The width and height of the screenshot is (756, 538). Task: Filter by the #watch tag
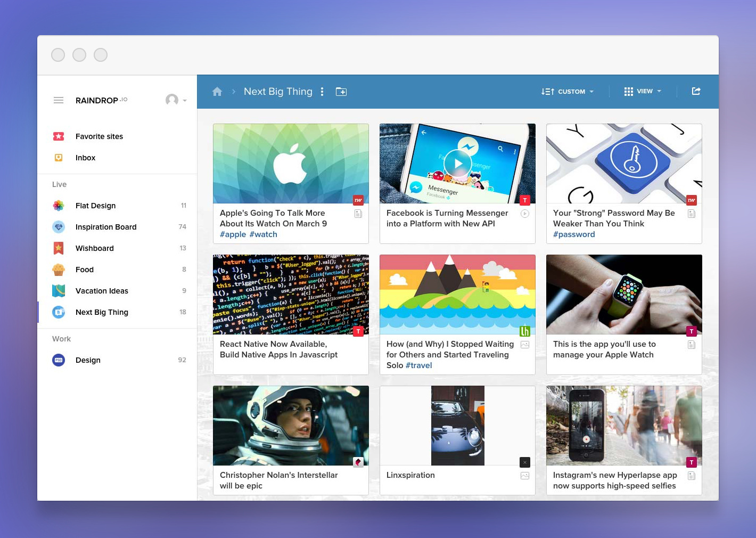263,234
